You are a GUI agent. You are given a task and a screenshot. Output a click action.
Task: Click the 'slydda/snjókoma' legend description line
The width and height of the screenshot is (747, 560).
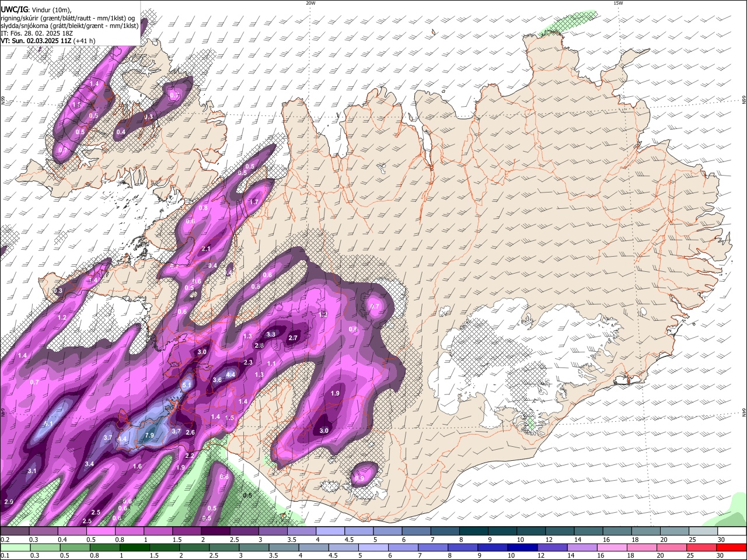(69, 26)
